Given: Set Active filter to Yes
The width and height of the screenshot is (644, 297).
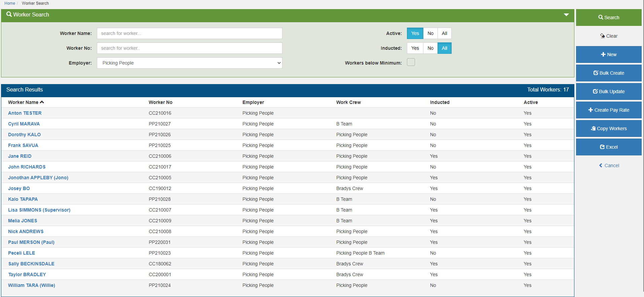Looking at the screenshot, I should 415,33.
